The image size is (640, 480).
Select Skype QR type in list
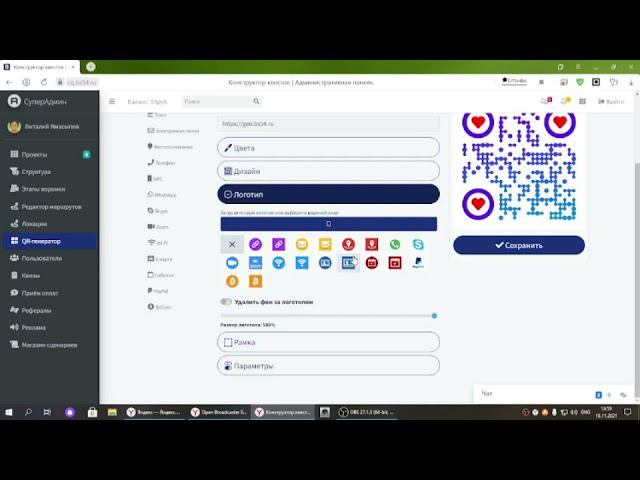click(158, 211)
